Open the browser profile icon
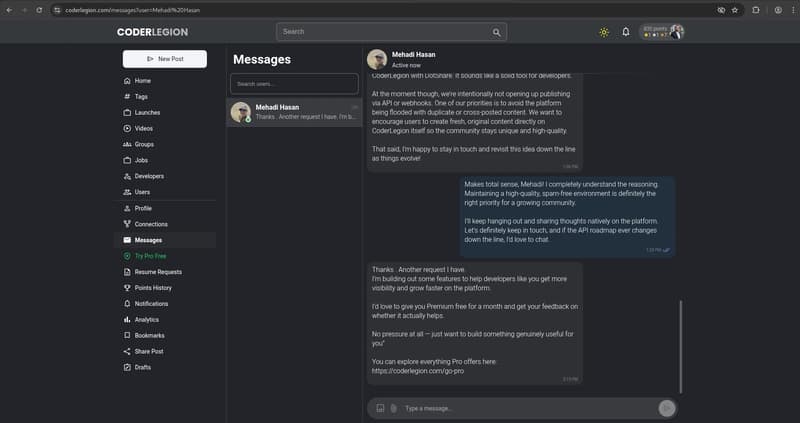800x423 pixels. coord(778,10)
